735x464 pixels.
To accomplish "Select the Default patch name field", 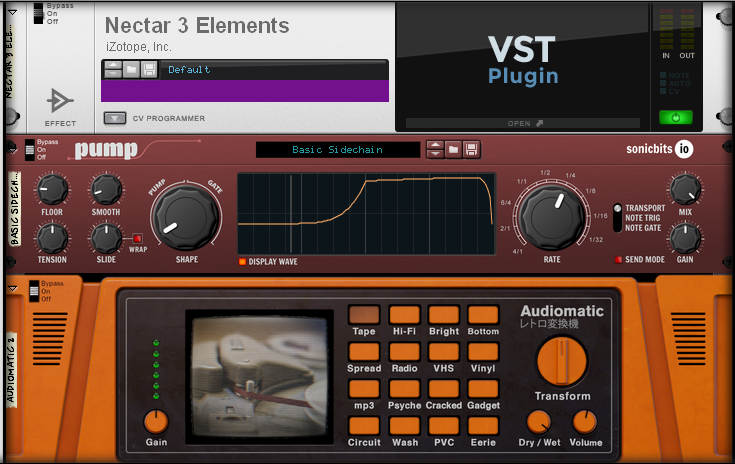I will [273, 70].
